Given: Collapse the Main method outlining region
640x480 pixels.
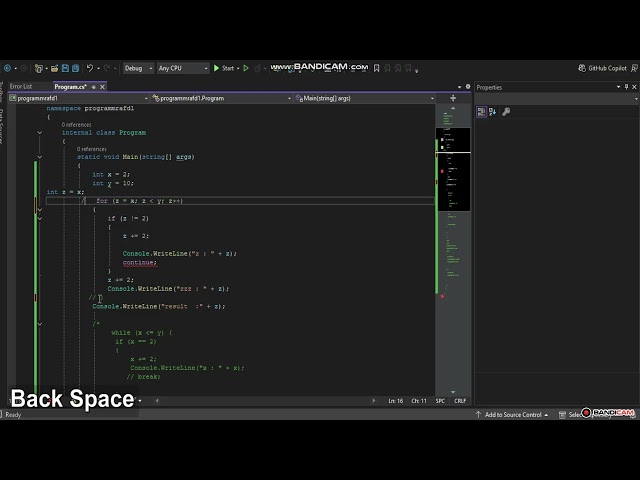Looking at the screenshot, I should click(40, 157).
